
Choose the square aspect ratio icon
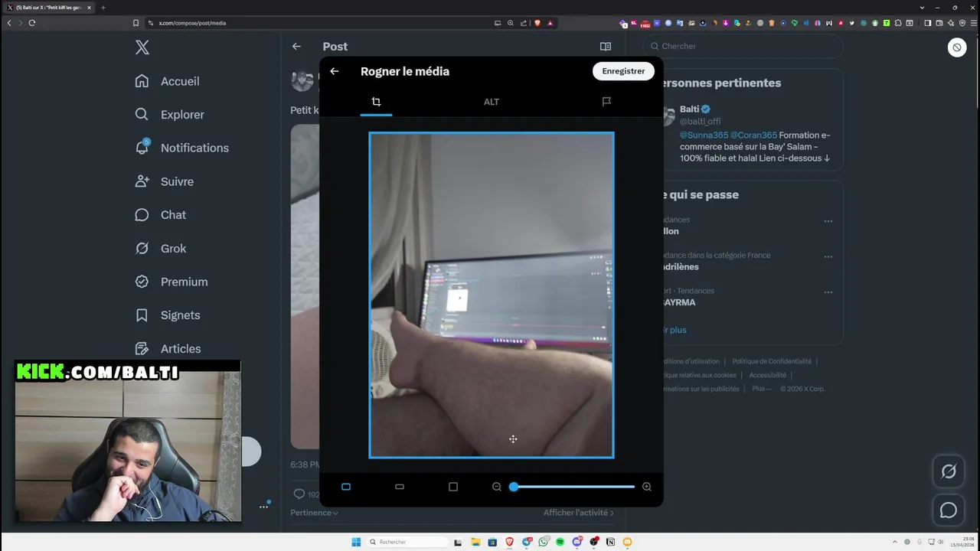pos(453,487)
